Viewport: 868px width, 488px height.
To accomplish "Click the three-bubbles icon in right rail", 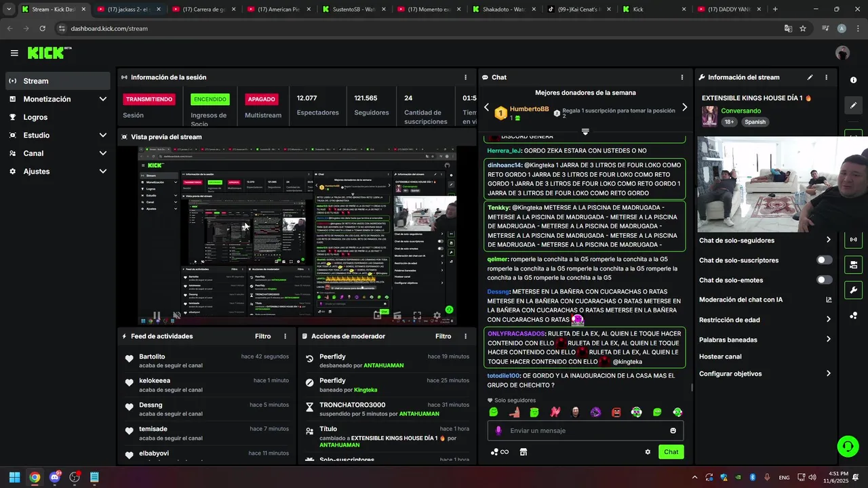I will coord(853,316).
